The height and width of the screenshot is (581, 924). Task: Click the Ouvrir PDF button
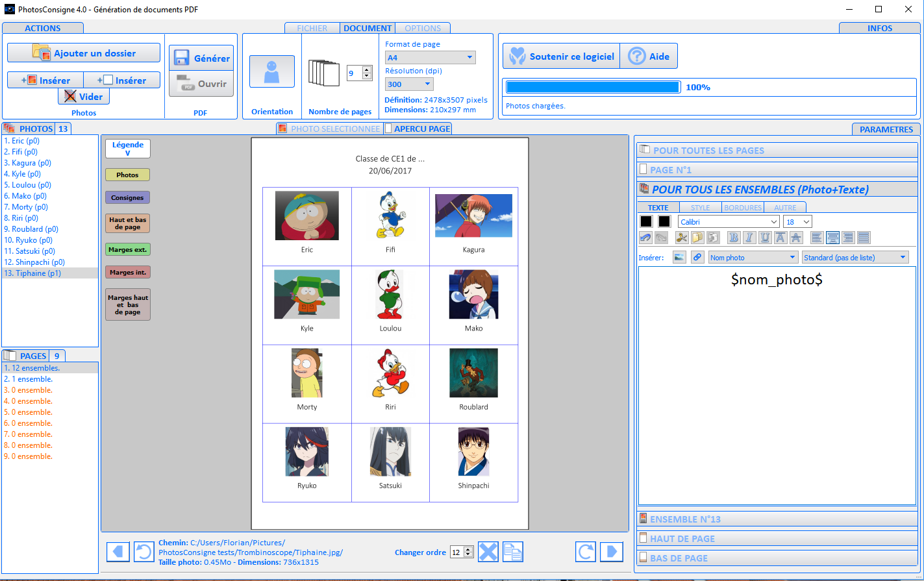pos(201,84)
